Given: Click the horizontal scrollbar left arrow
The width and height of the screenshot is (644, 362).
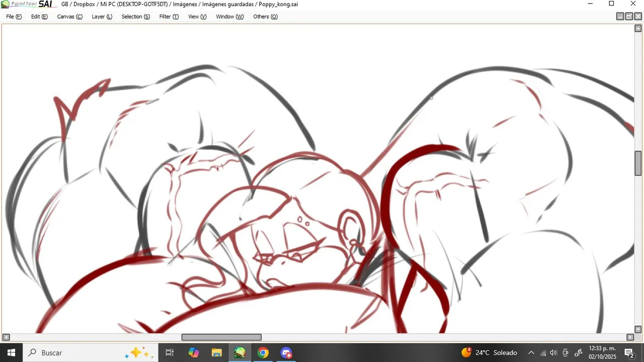Looking at the screenshot, I should [6, 337].
